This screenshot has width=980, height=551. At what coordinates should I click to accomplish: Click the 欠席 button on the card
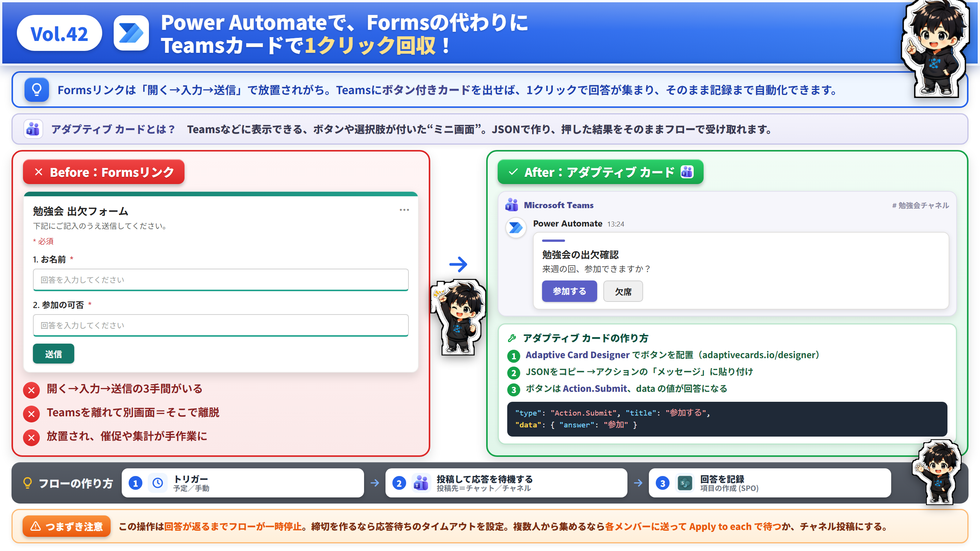pos(623,291)
